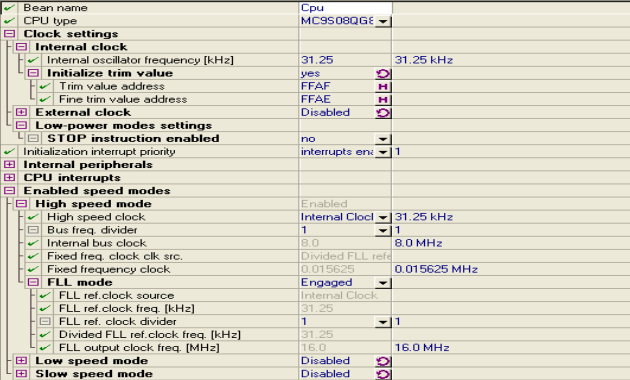Click the External clock Disabled value

coord(325,112)
